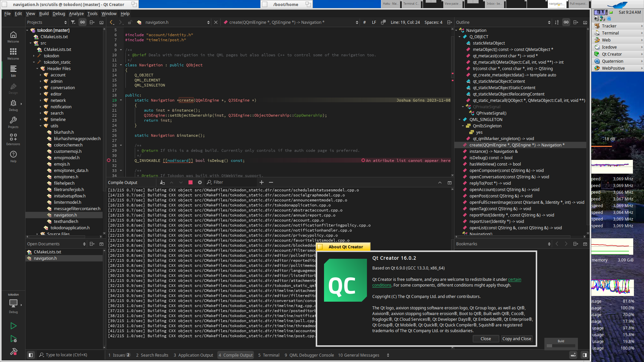
Task: Go back with the orange arrow
Action: (112, 22)
